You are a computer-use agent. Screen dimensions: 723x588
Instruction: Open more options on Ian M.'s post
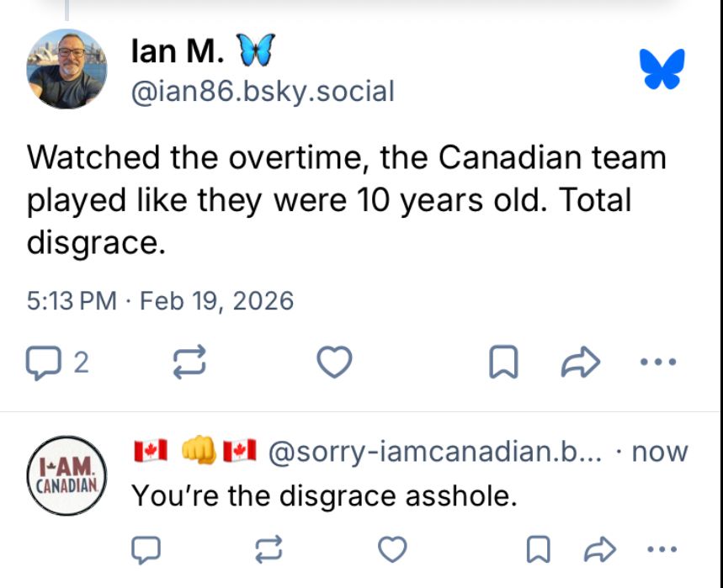tap(658, 363)
